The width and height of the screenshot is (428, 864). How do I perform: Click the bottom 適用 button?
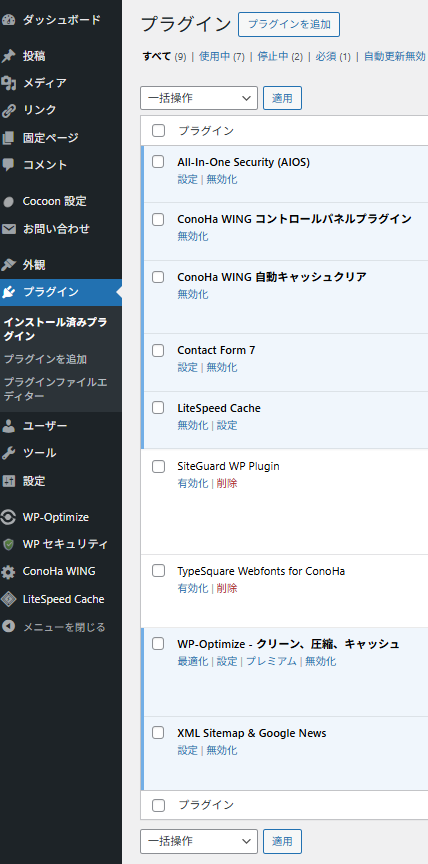[283, 841]
